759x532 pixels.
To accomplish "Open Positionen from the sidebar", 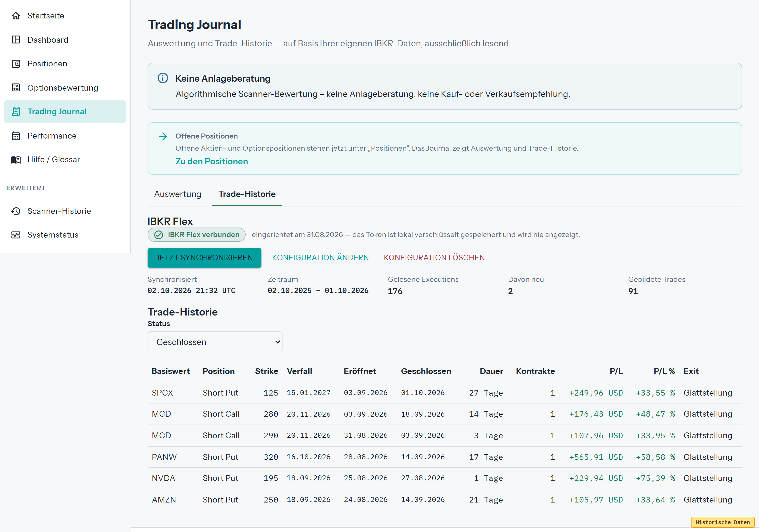I will pos(65,63).
